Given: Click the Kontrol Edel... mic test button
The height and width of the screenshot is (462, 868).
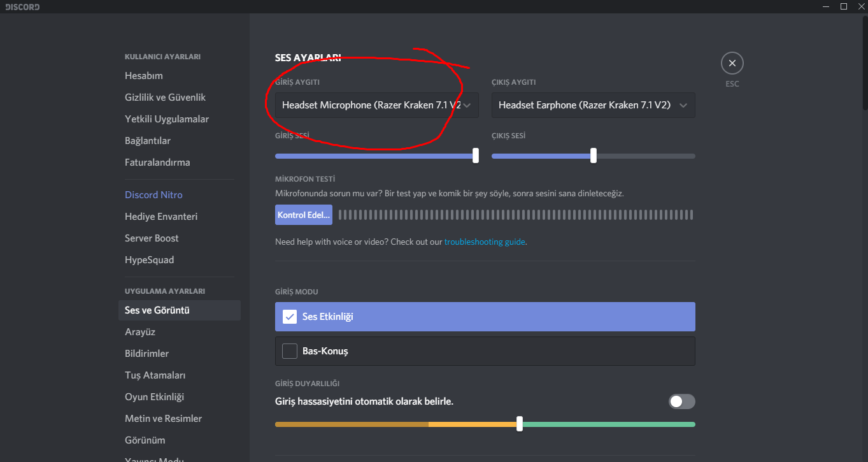Looking at the screenshot, I should 304,215.
